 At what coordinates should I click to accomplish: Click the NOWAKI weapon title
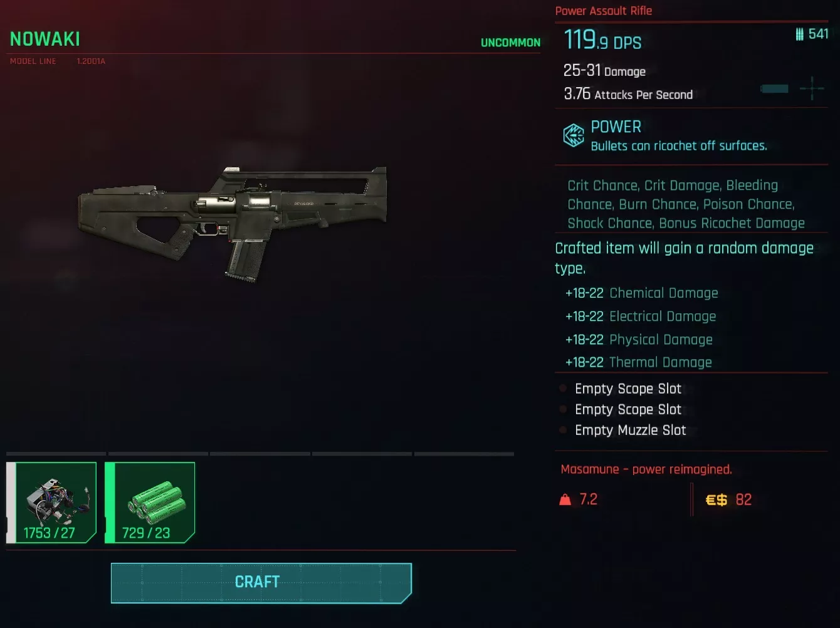(x=45, y=39)
